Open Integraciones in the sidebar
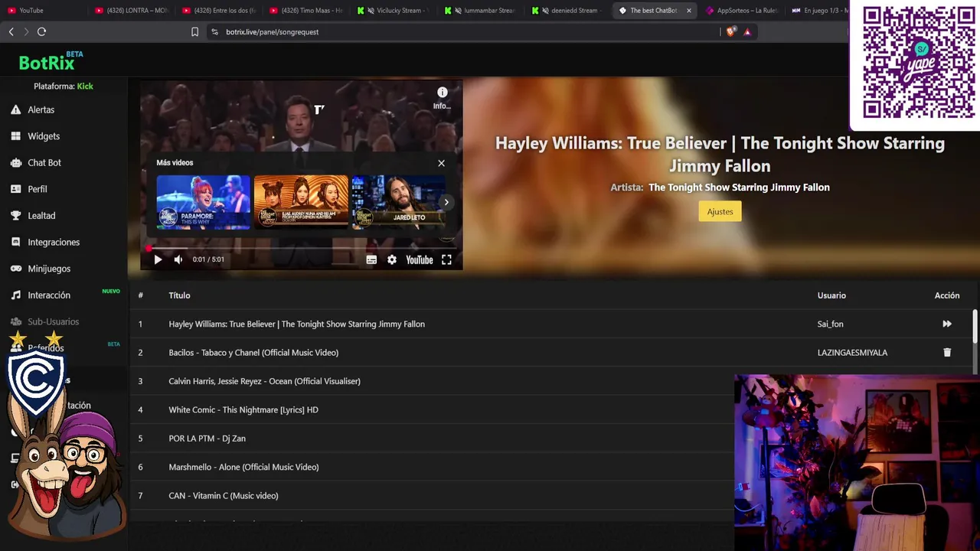This screenshot has height=551, width=980. (x=54, y=242)
